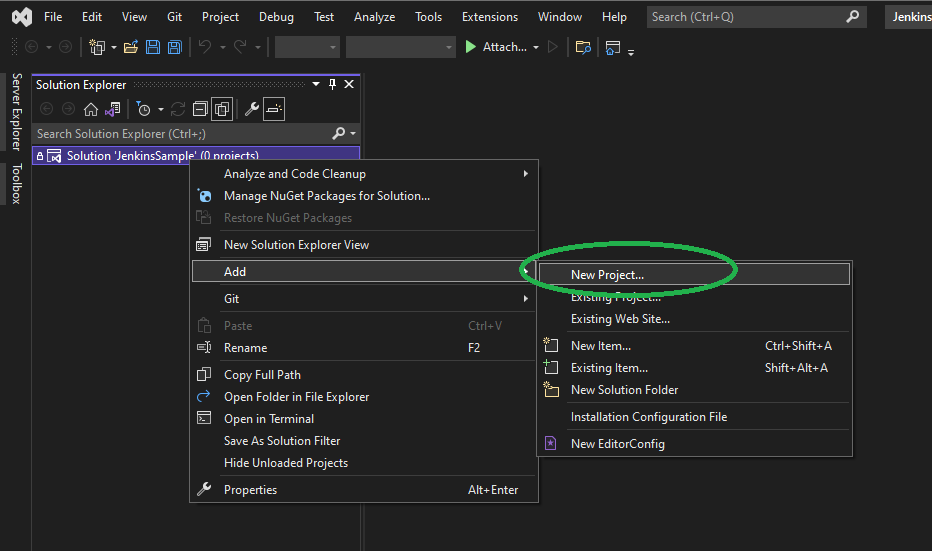Expand the Git submenu in the context menu
The image size is (932, 551).
[525, 298]
